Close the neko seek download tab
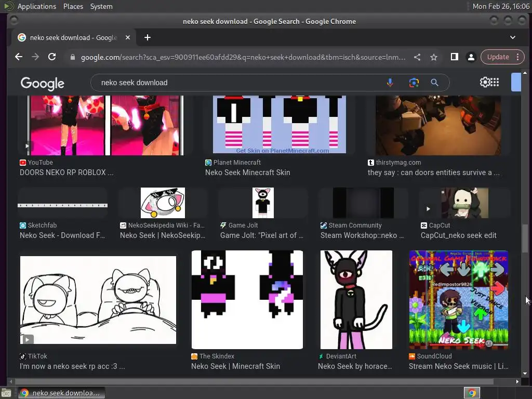The height and width of the screenshot is (399, 532). coord(128,37)
